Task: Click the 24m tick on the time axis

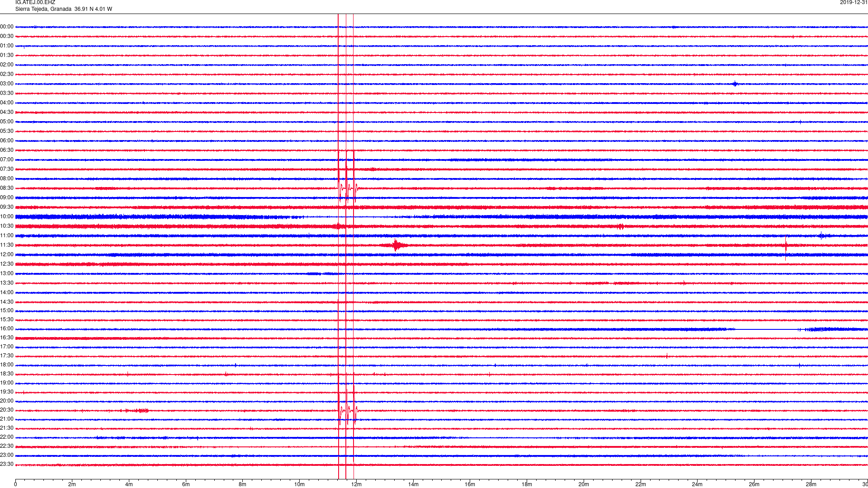Action: click(697, 484)
